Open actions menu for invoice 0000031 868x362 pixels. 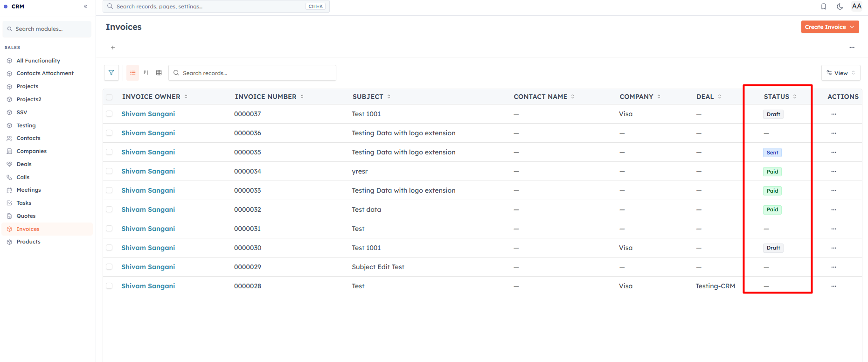[833, 229]
